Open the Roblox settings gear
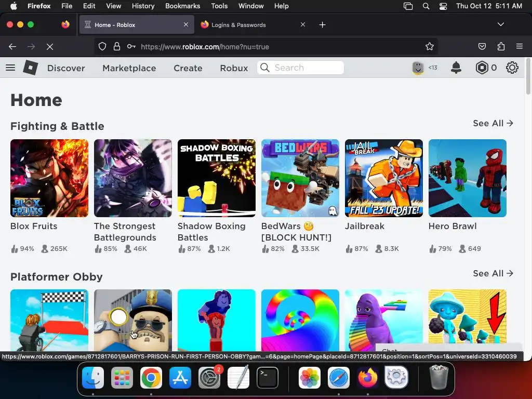Viewport: 532px width, 399px height. click(x=512, y=68)
